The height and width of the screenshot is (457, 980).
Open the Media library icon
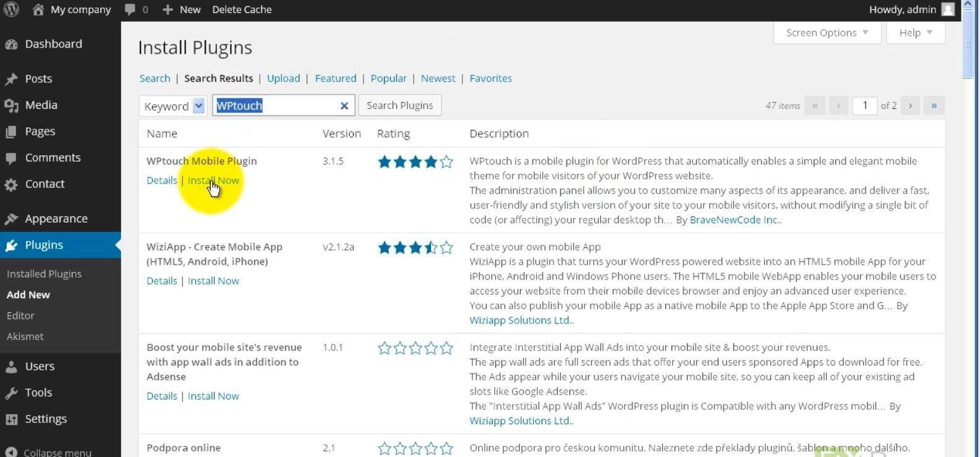coord(11,106)
